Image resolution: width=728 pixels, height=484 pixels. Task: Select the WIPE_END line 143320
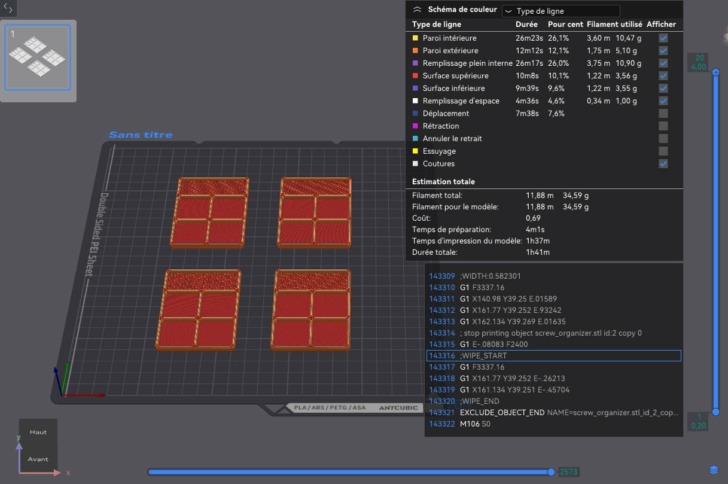tap(553, 401)
